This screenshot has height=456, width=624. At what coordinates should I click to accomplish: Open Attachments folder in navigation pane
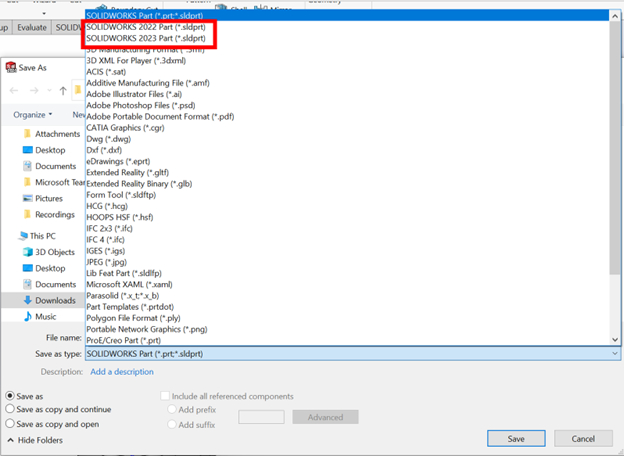pos(52,134)
